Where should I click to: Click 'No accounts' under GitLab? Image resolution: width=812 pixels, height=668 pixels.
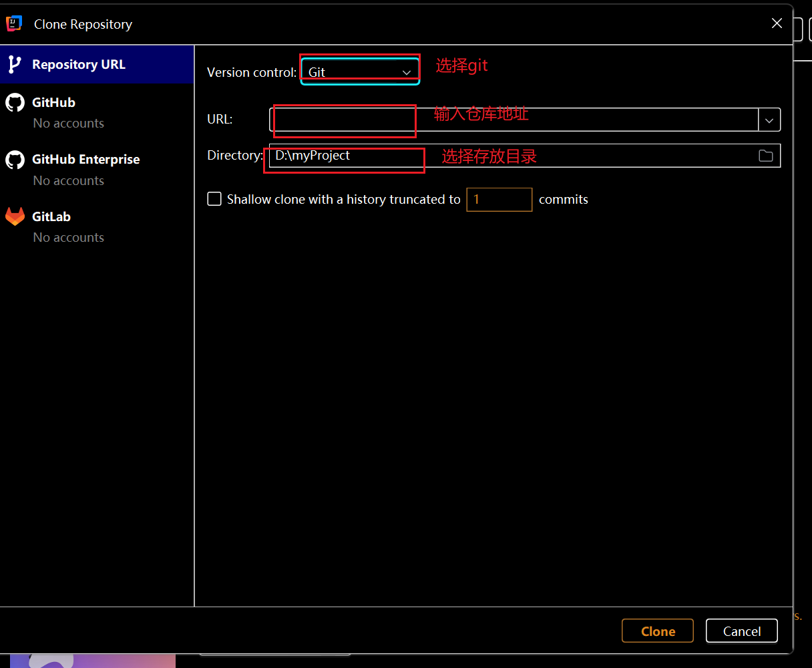pyautogui.click(x=69, y=237)
